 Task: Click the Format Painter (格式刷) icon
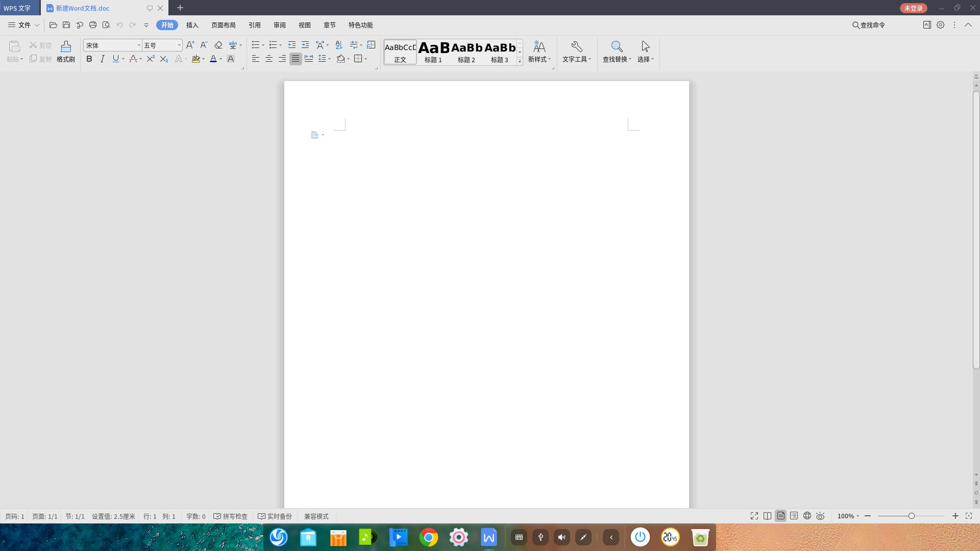[65, 52]
